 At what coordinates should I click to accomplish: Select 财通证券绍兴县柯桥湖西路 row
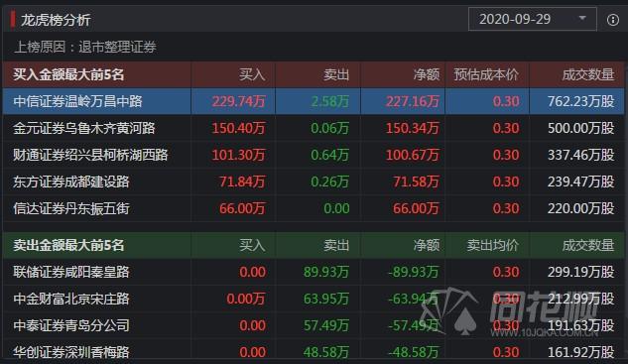pyautogui.click(x=314, y=155)
